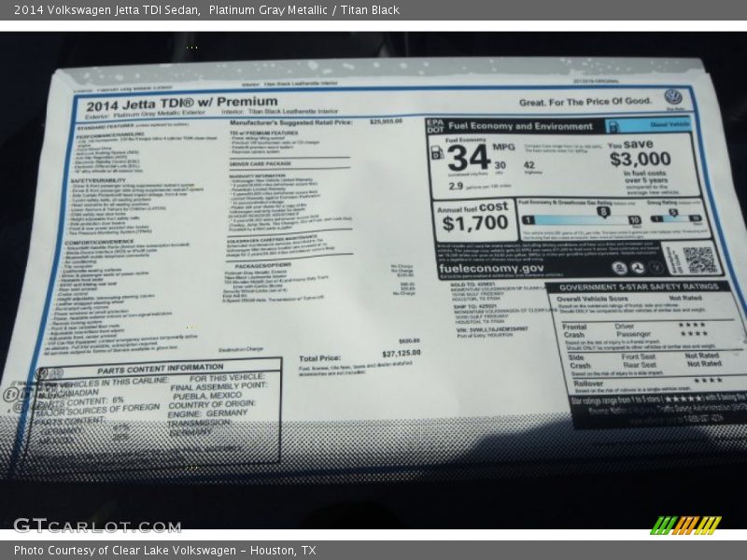
Task: Click the COMFORT/CONVENIENCE heading
Action: coord(100,242)
